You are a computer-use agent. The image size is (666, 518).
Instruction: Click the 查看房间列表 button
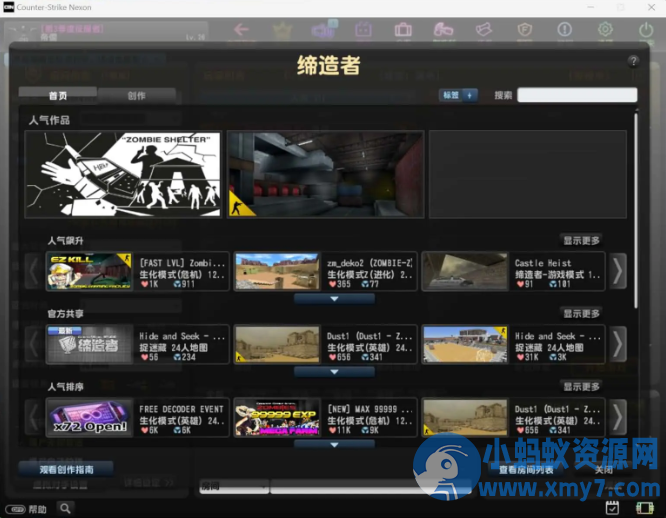[526, 470]
